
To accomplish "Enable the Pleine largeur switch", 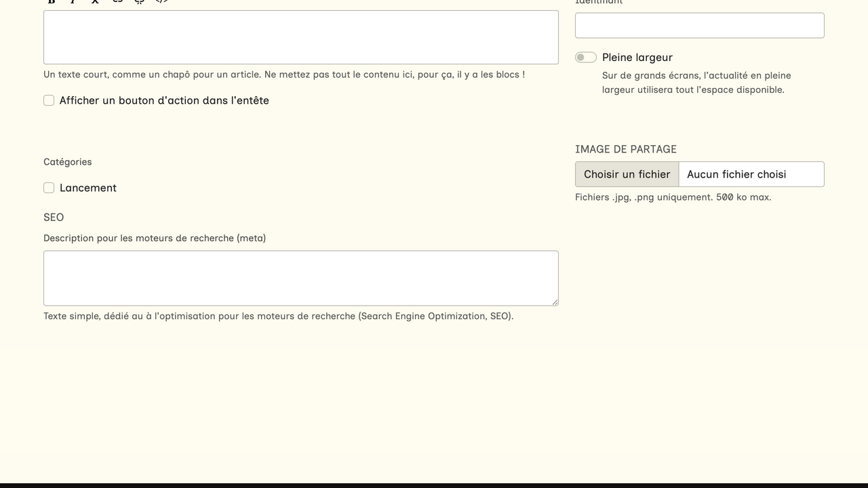I will click(x=586, y=58).
